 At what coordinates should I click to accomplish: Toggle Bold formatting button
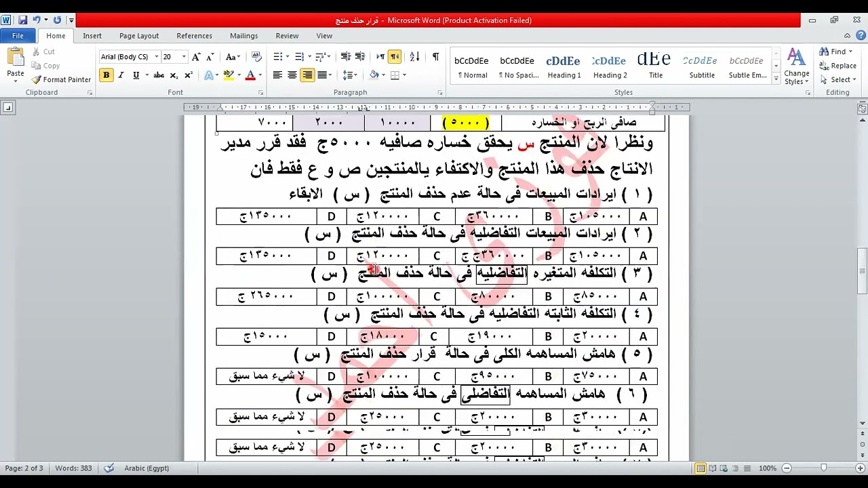pos(106,75)
